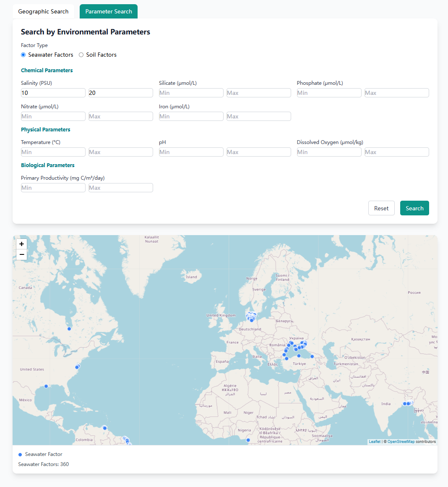Click the Phosphate Min input field
This screenshot has height=487, width=448.
point(329,93)
